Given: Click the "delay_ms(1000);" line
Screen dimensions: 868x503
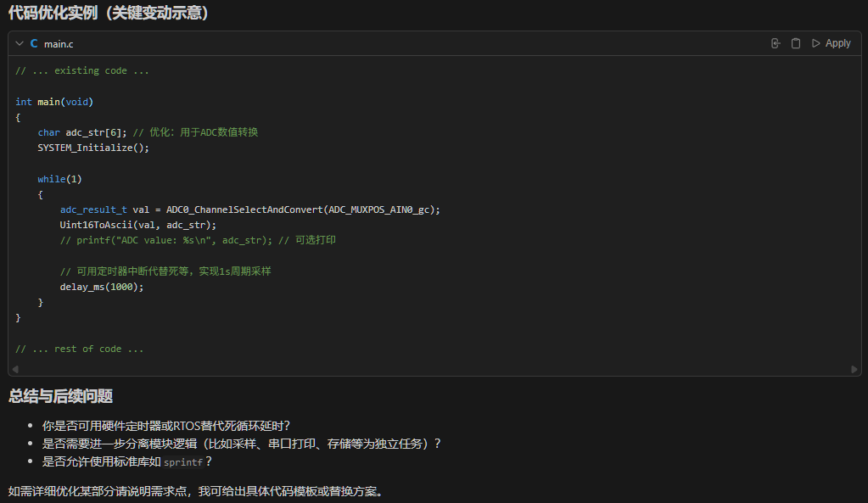Looking at the screenshot, I should (x=102, y=287).
